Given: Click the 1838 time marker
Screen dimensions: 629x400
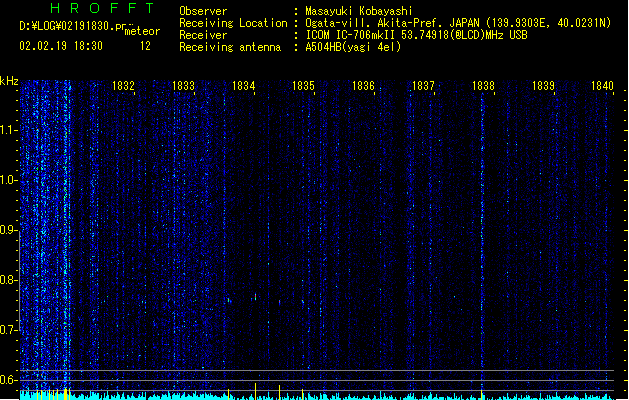Looking at the screenshot, I should [483, 86].
